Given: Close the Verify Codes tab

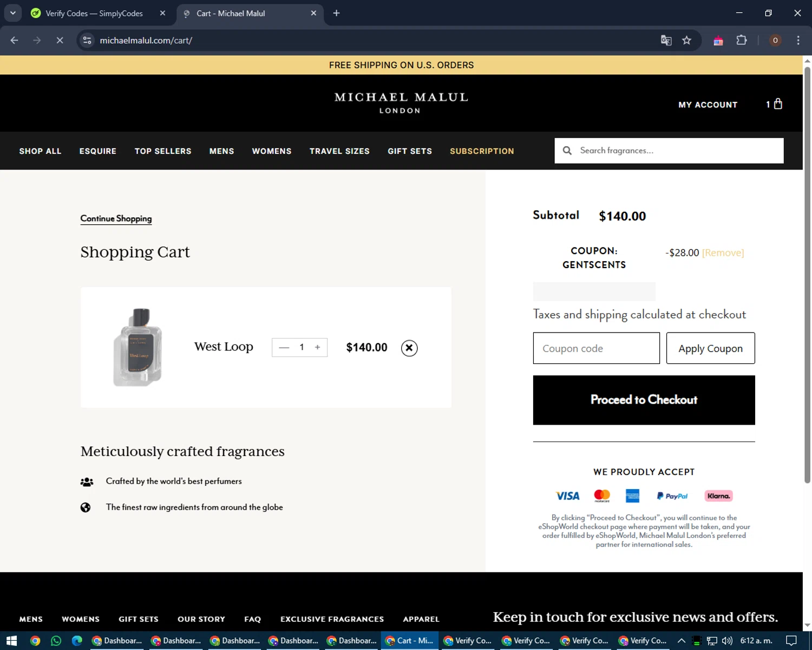Looking at the screenshot, I should 162,13.
